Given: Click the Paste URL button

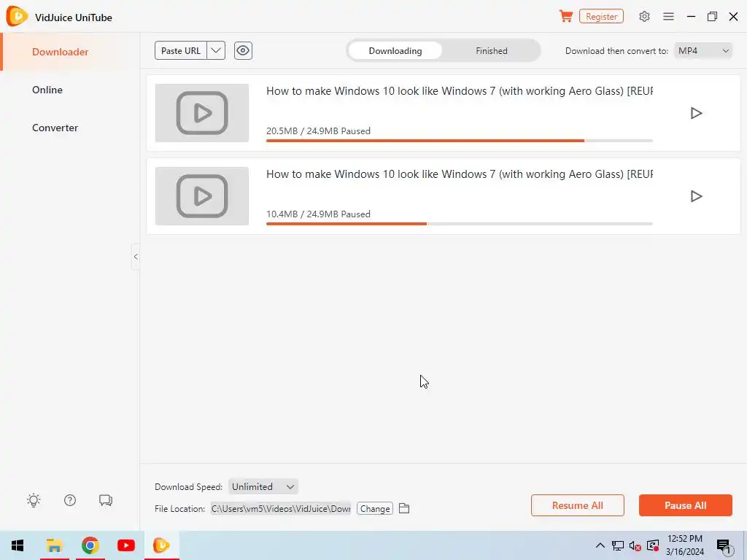Looking at the screenshot, I should click(x=181, y=50).
